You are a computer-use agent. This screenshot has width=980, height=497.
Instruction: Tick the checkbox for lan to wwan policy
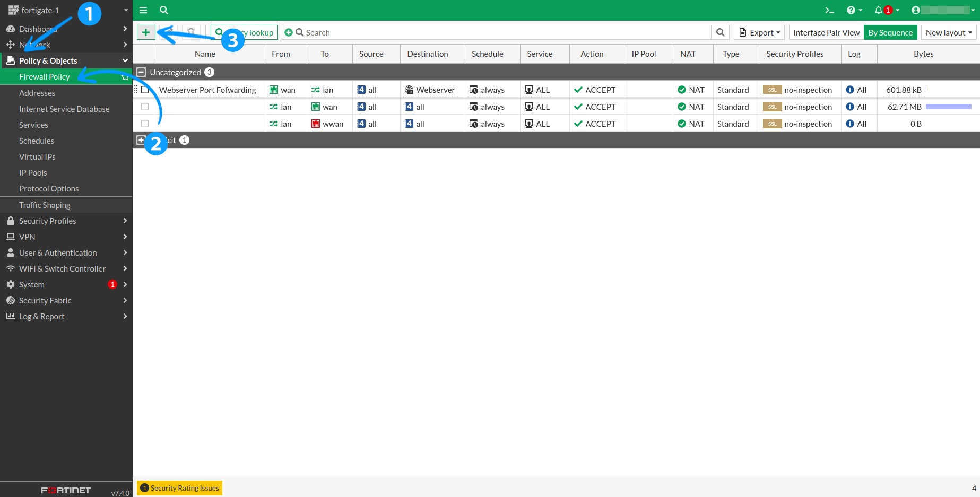(x=145, y=124)
